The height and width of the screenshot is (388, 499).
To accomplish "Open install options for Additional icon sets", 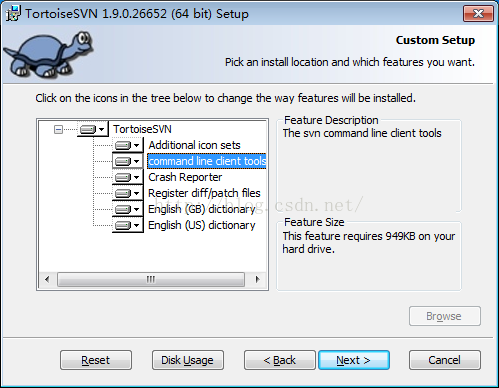I will 128,145.
